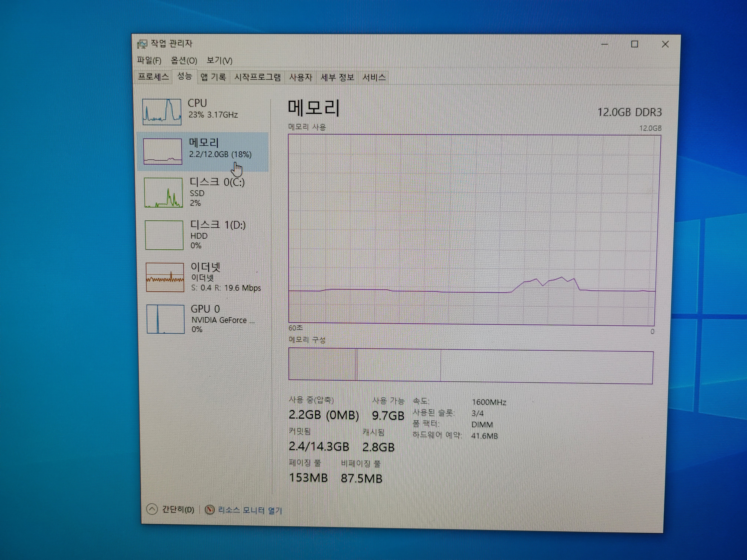The image size is (747, 560).
Task: Open the 옵션(O) menu
Action: click(184, 60)
